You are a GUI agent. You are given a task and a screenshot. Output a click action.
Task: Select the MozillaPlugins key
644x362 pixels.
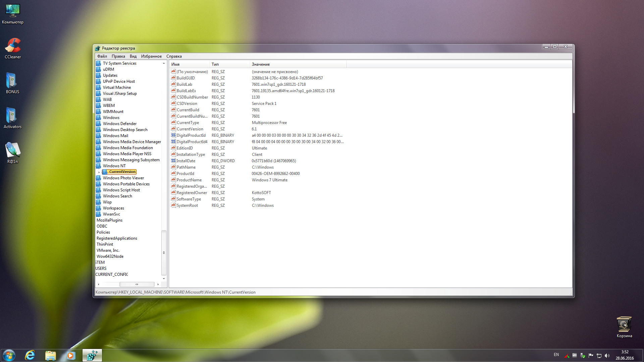tap(109, 220)
